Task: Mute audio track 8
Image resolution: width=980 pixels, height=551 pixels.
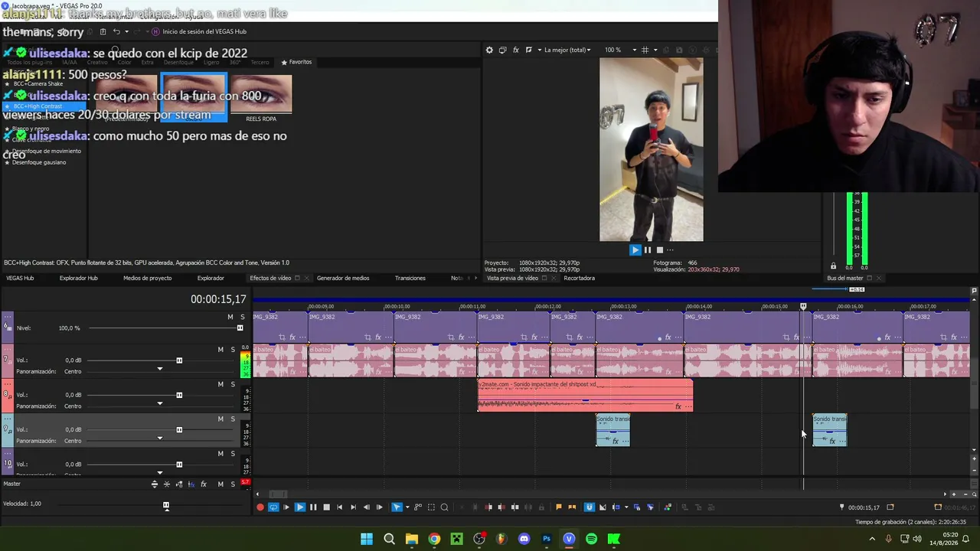Action: (220, 384)
